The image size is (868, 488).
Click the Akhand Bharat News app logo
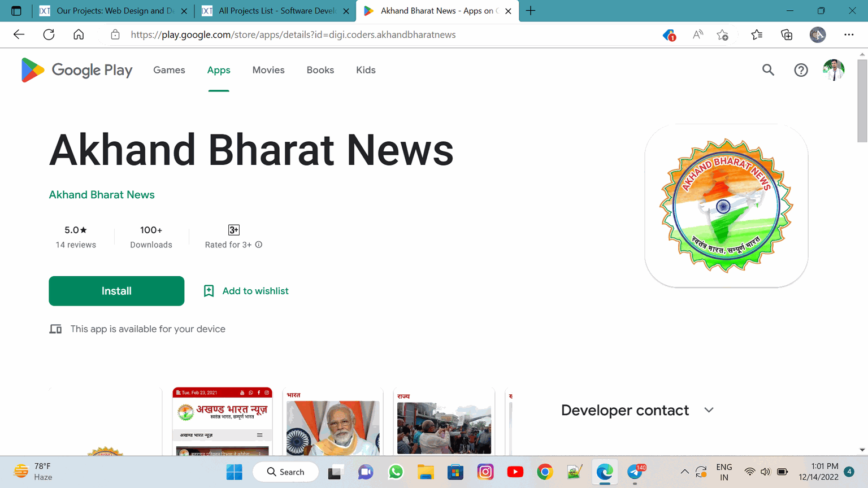726,206
